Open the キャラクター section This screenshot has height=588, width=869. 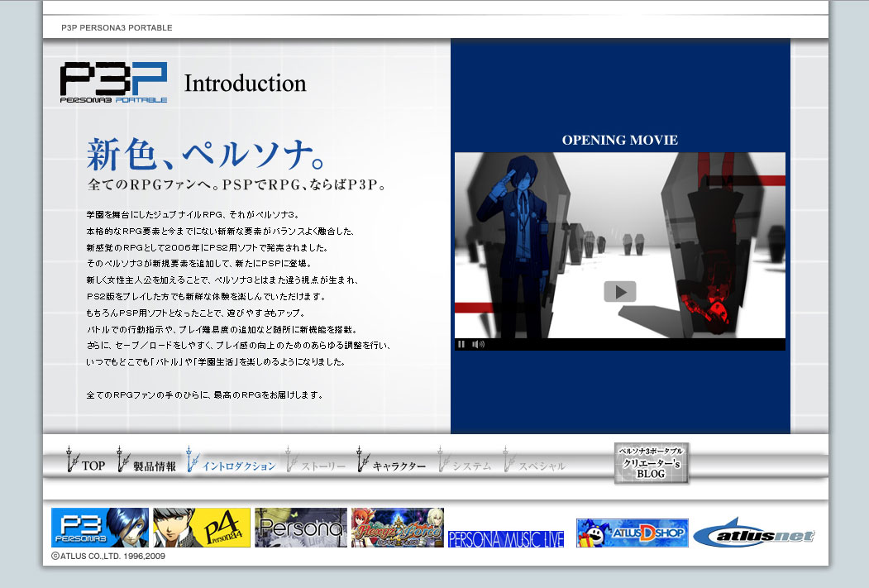[391, 460]
